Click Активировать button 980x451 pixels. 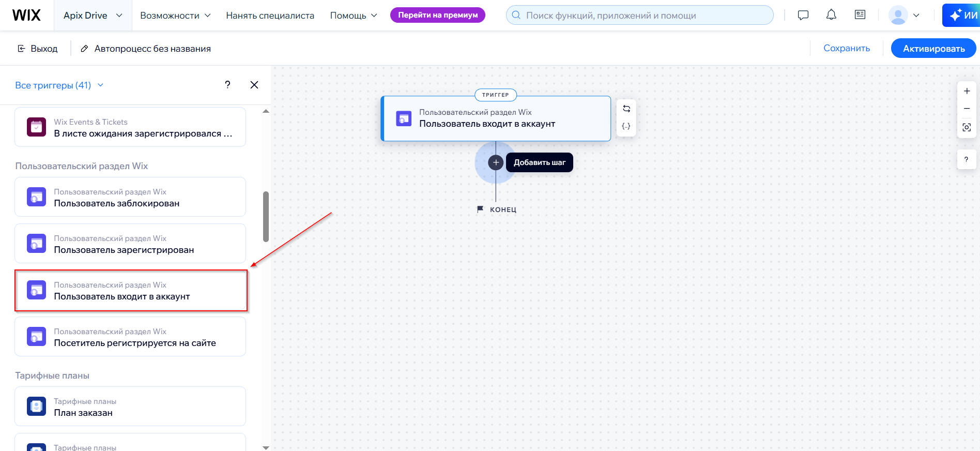[x=933, y=48]
